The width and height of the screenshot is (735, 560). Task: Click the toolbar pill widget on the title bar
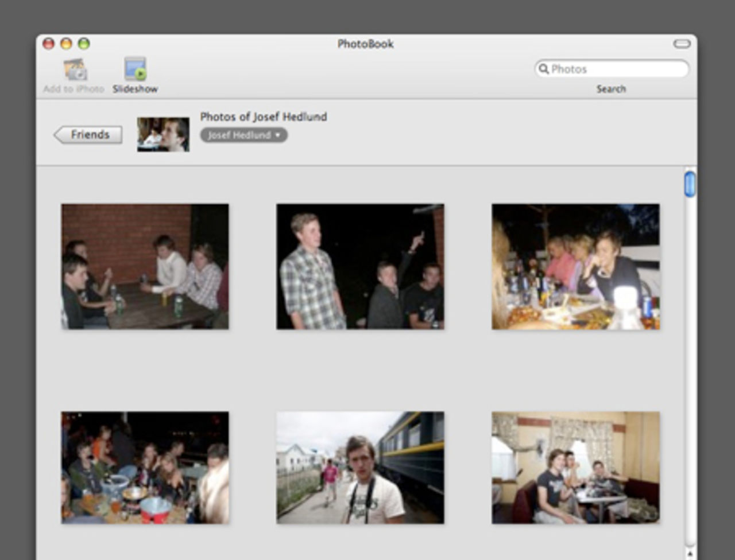pyautogui.click(x=681, y=43)
